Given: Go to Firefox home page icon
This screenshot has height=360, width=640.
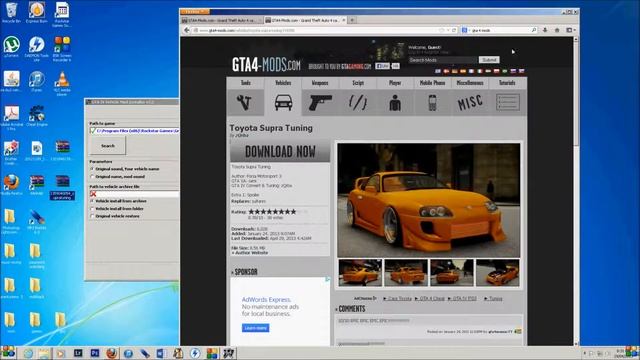Looking at the screenshot, I should [557, 30].
